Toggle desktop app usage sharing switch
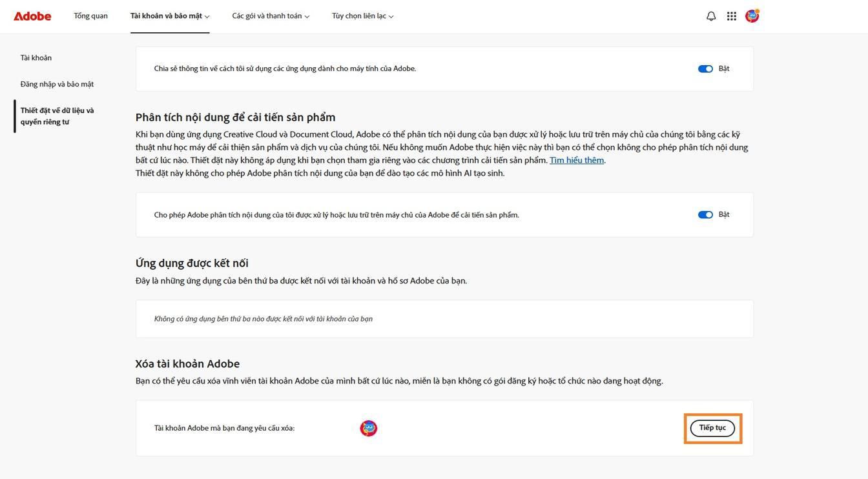Viewport: 868px width, 479px height. point(705,69)
